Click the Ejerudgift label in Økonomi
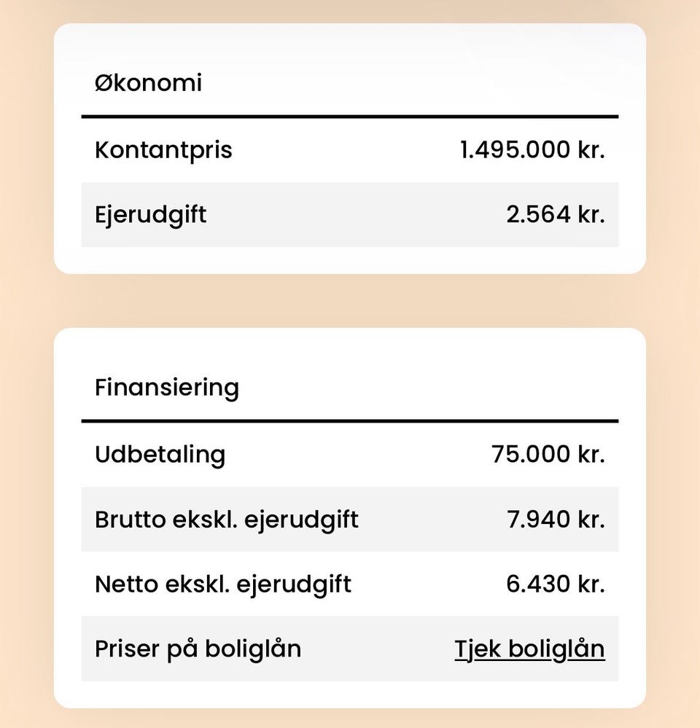This screenshot has width=700, height=728. 151,215
